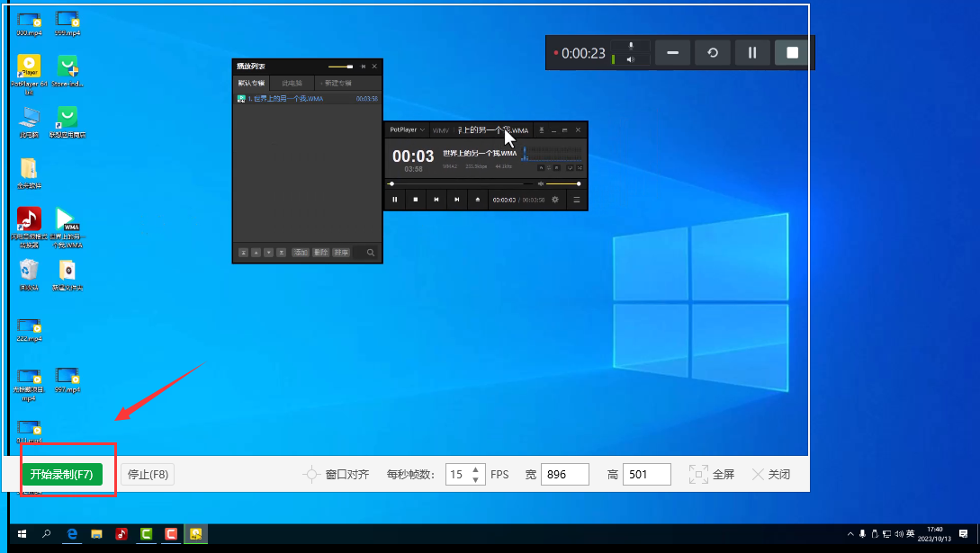
Task: Skip to the next track in PotPlayer
Action: (x=457, y=200)
